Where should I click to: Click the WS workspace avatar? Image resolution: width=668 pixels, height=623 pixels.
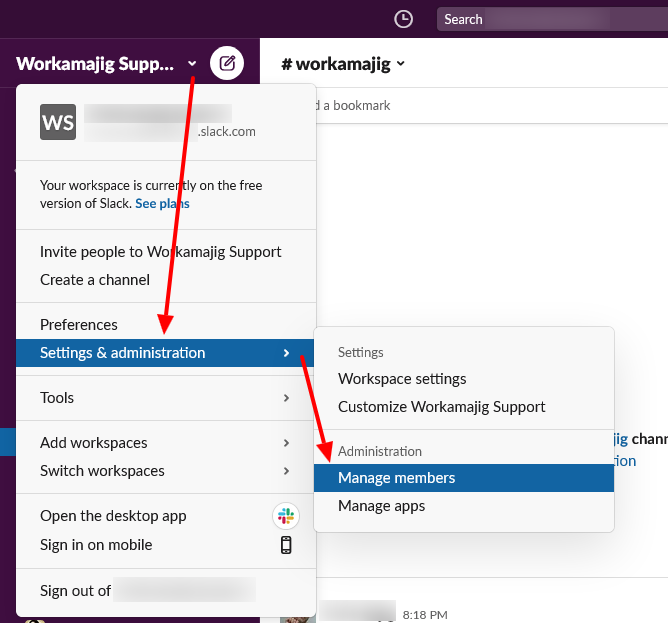[x=58, y=122]
